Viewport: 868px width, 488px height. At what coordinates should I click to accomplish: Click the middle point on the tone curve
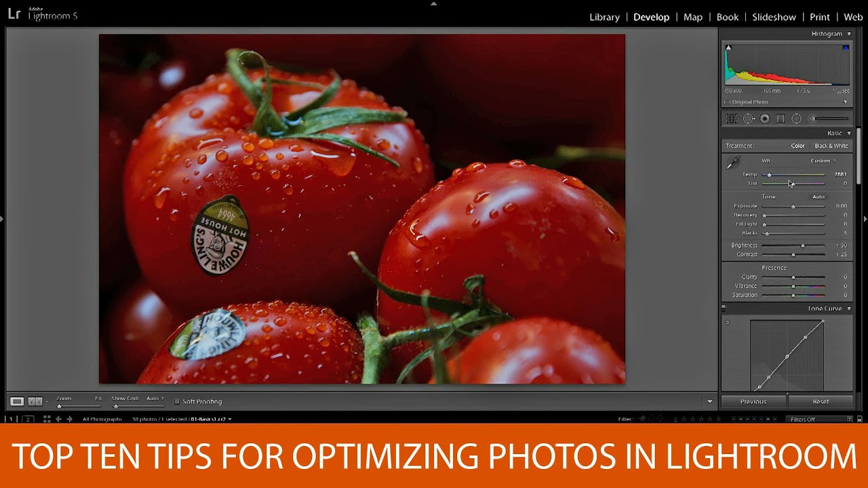tap(787, 357)
